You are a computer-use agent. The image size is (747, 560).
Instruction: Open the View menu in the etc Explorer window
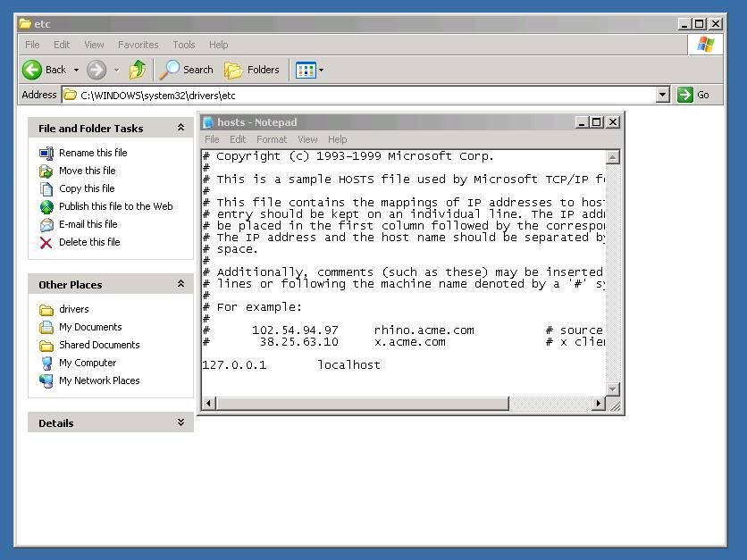point(95,45)
